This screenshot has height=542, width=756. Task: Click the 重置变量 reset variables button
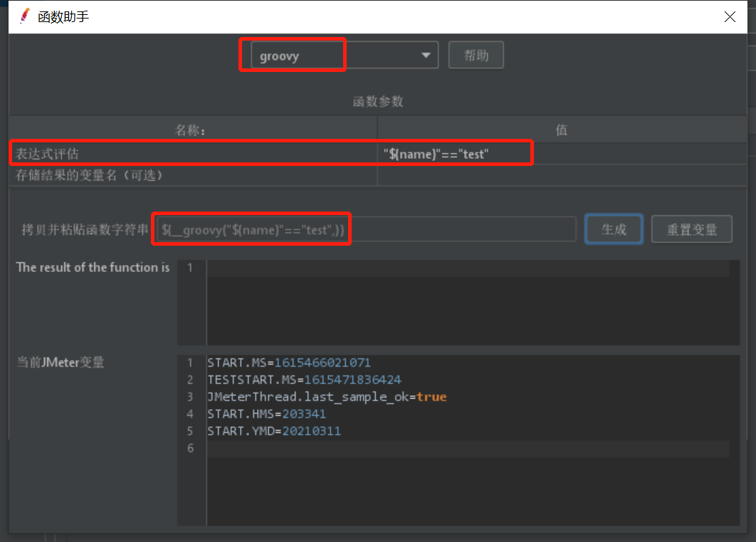click(x=692, y=229)
